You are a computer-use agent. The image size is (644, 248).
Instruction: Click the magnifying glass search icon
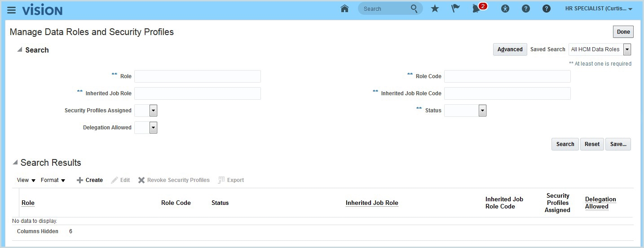(414, 9)
